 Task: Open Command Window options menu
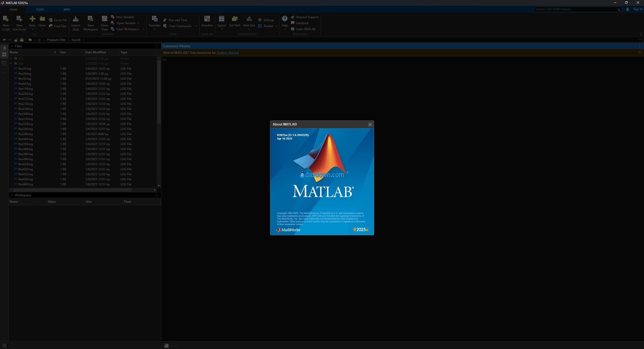(639, 46)
